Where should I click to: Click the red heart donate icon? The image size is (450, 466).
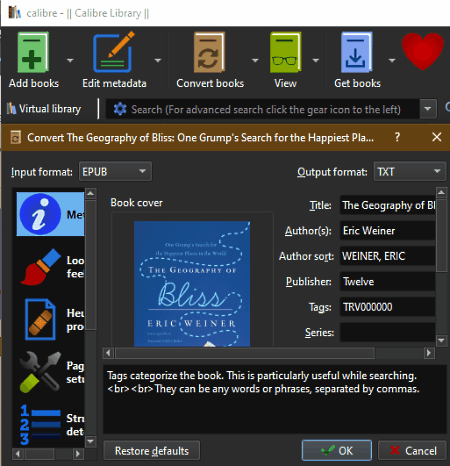(x=423, y=51)
